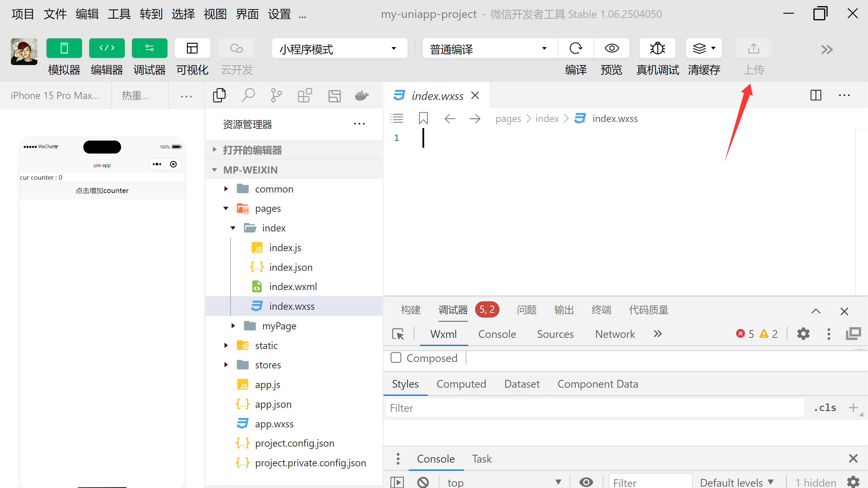The width and height of the screenshot is (868, 488).
Task: Open the Default levels dropdown
Action: [x=736, y=482]
